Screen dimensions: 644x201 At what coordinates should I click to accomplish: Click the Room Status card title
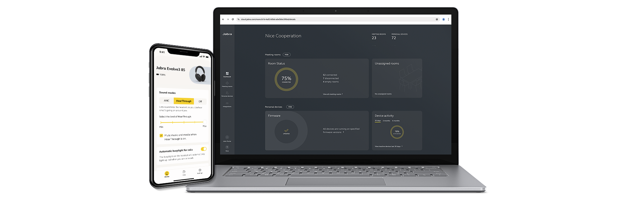pos(276,63)
